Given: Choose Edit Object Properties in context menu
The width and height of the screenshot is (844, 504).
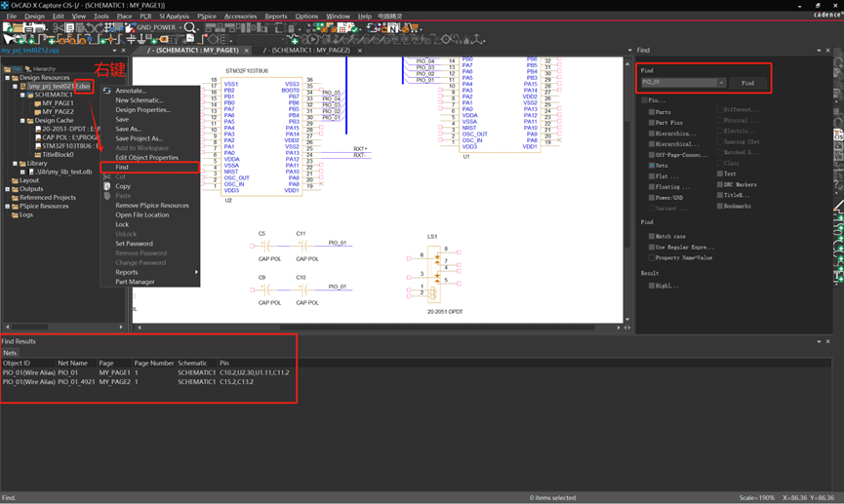Looking at the screenshot, I should point(147,158).
